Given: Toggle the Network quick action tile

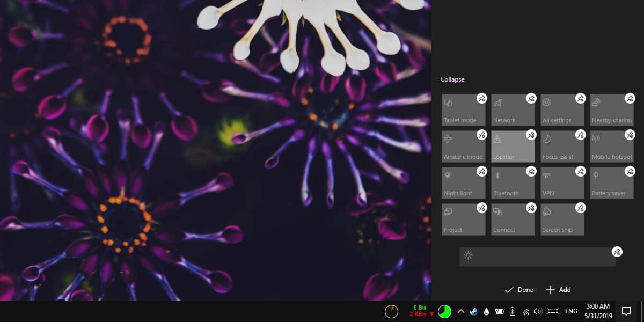Looking at the screenshot, I should pos(513,110).
